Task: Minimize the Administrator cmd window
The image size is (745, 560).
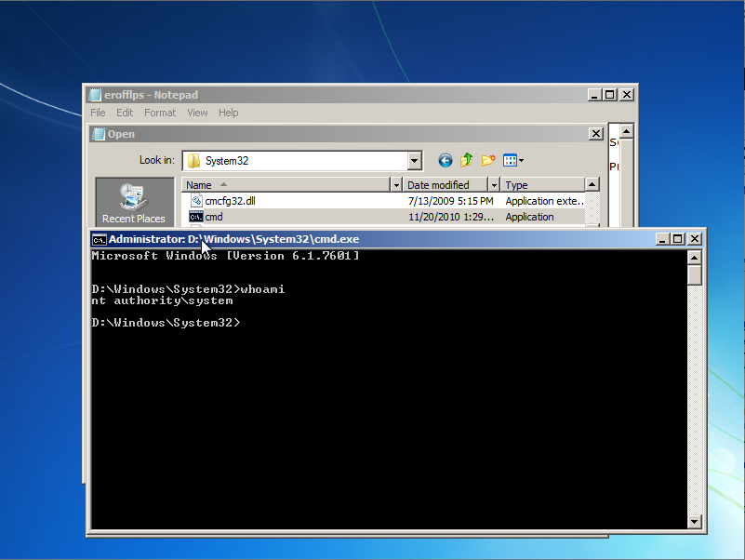Action: pyautogui.click(x=662, y=239)
